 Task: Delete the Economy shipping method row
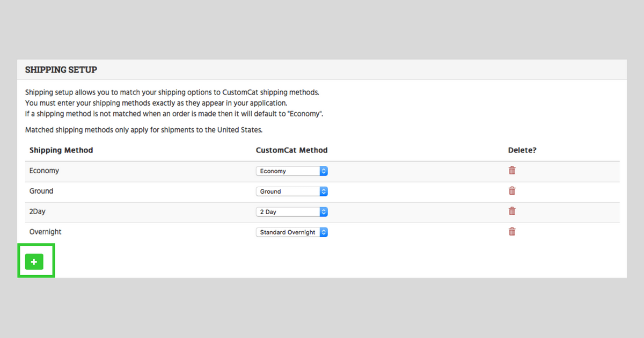[512, 171]
